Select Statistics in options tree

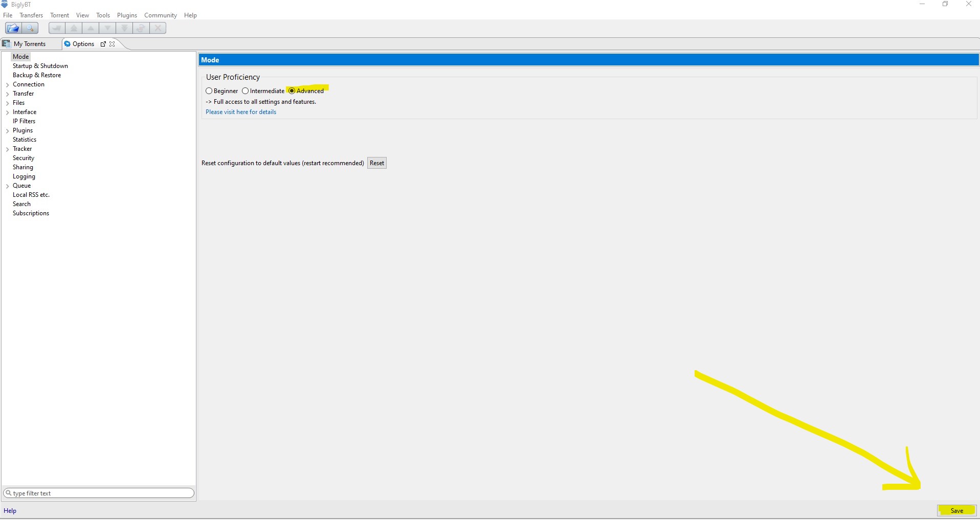[25, 140]
